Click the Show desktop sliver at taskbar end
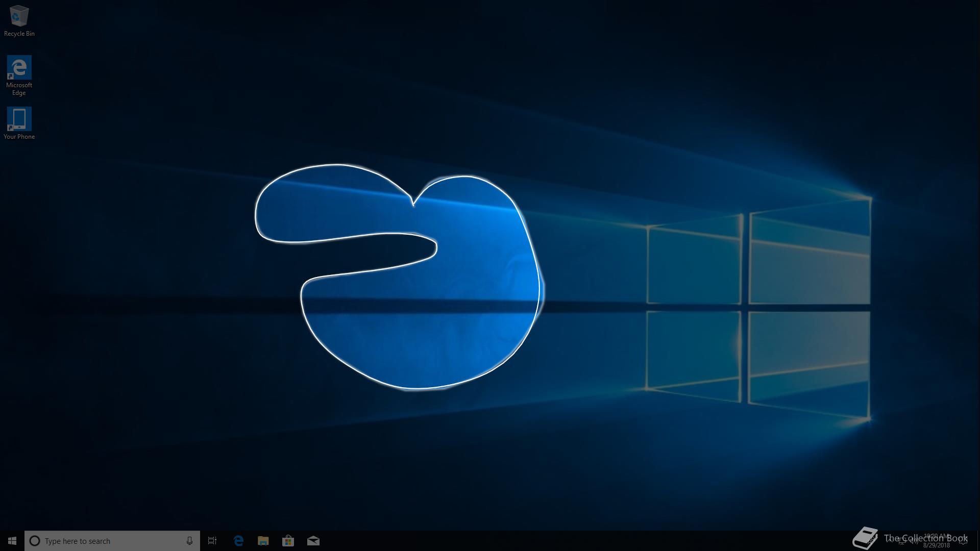Viewport: 980px width, 551px height. pos(978,541)
